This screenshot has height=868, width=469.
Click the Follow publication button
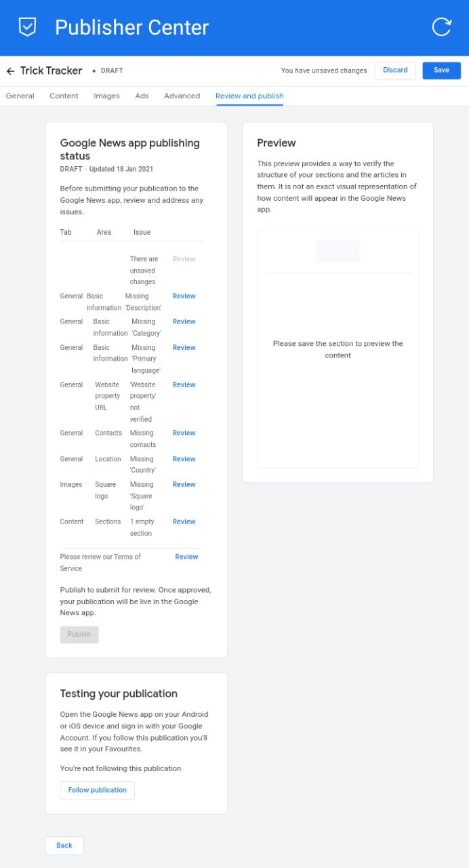[x=97, y=791]
